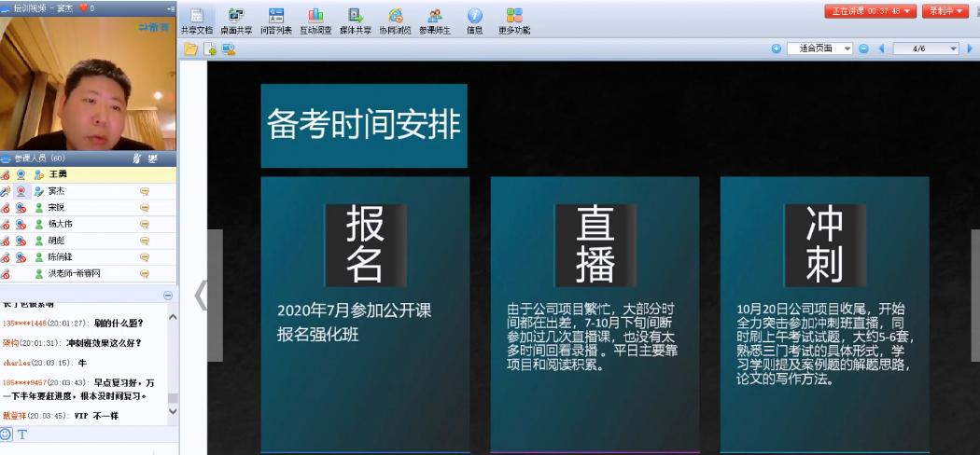
Task: Open the 问答列表 Q&A list
Action: point(275,21)
